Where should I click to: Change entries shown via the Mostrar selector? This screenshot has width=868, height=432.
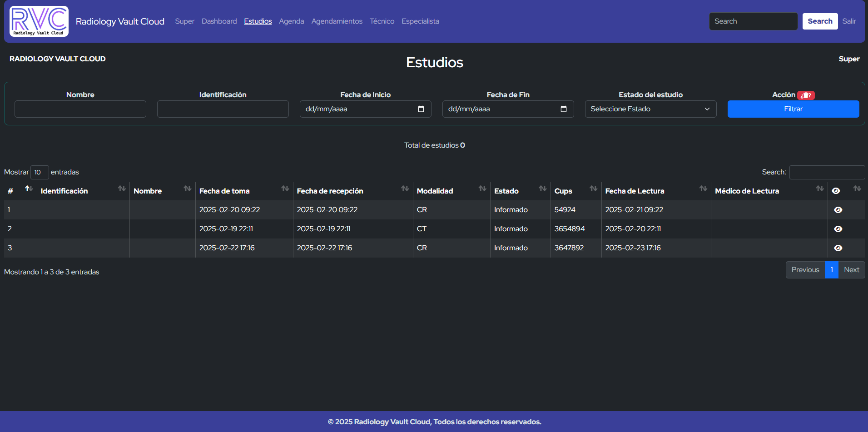40,172
